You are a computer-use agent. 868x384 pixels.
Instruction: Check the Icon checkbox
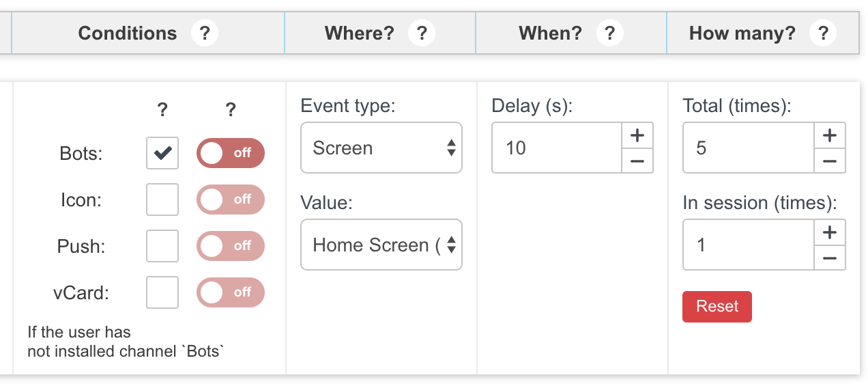pos(162,200)
